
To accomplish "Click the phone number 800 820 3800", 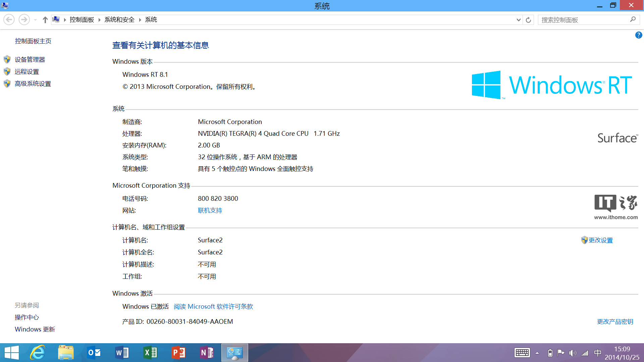I will click(218, 198).
